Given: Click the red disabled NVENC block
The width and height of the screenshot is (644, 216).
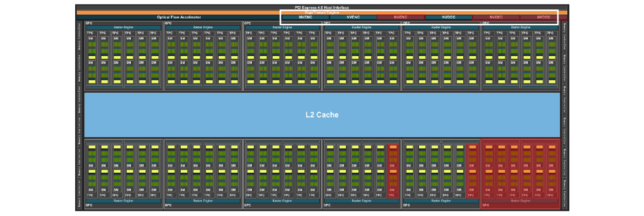Looking at the screenshot, I should click(x=401, y=17).
